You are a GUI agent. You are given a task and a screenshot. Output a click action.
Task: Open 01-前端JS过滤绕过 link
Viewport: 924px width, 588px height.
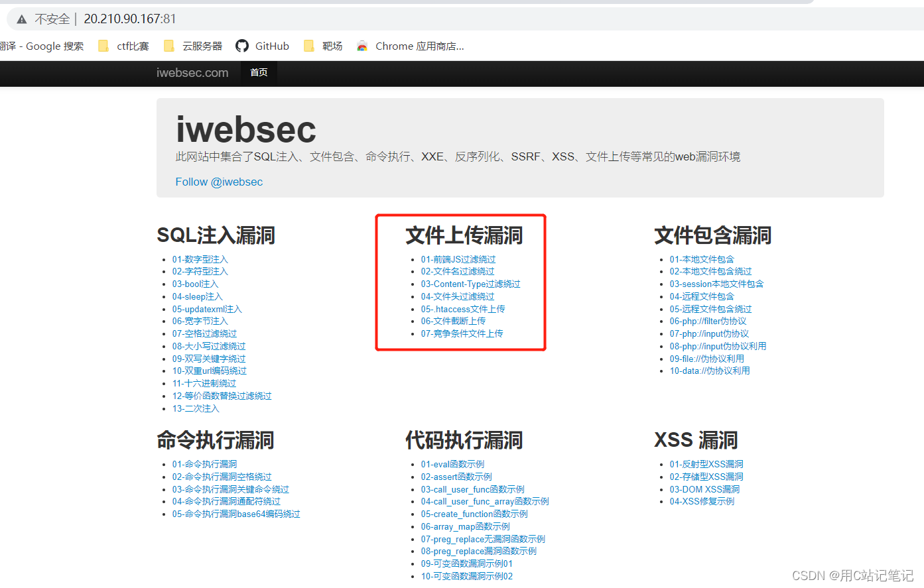coord(458,259)
